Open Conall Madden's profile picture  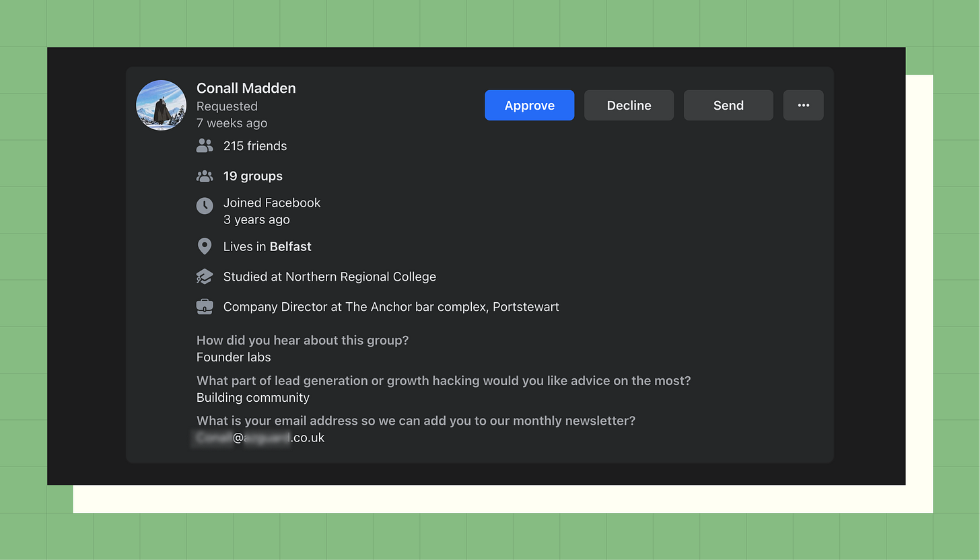coord(161,105)
